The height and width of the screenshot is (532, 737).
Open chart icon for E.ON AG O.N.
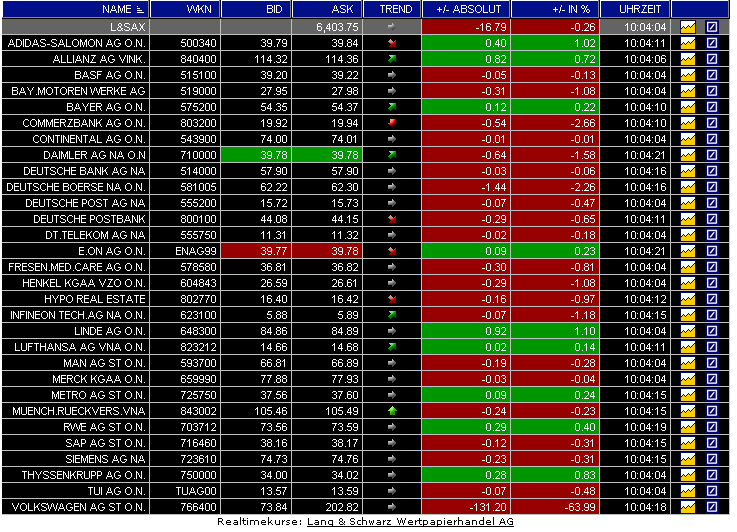pos(688,251)
